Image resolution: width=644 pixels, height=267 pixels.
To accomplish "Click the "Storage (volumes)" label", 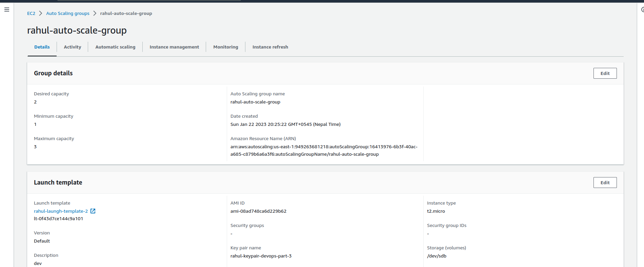I will point(446,248).
